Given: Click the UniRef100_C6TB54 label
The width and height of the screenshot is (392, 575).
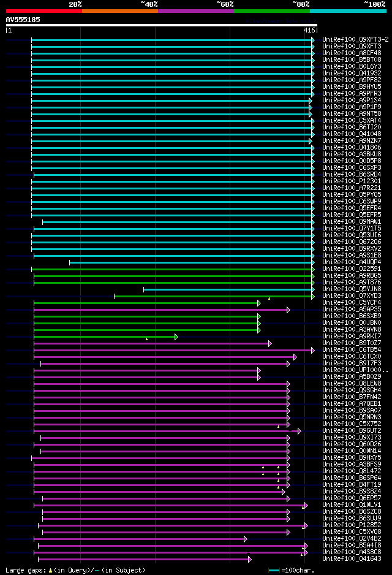Looking at the screenshot, I should (352, 349).
